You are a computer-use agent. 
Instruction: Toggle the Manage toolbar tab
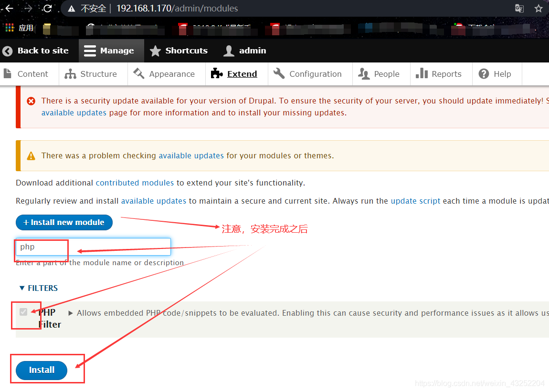[x=111, y=51]
